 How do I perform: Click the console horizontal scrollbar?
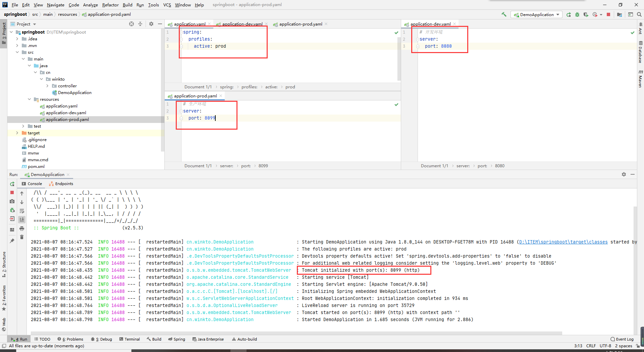296,333
